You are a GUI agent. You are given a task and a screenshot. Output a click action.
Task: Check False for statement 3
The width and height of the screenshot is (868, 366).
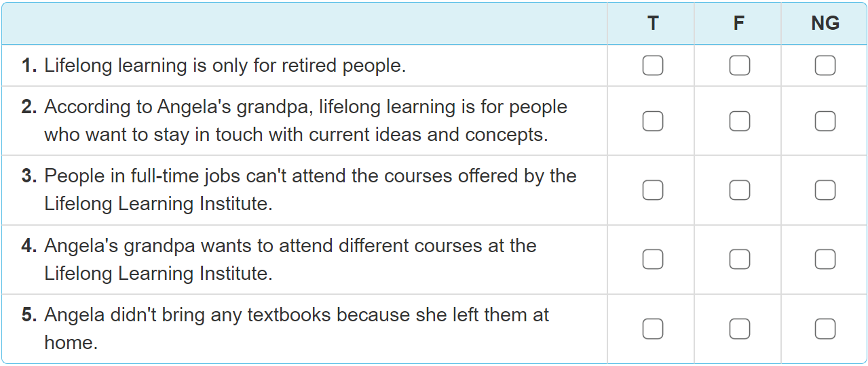pyautogui.click(x=739, y=190)
